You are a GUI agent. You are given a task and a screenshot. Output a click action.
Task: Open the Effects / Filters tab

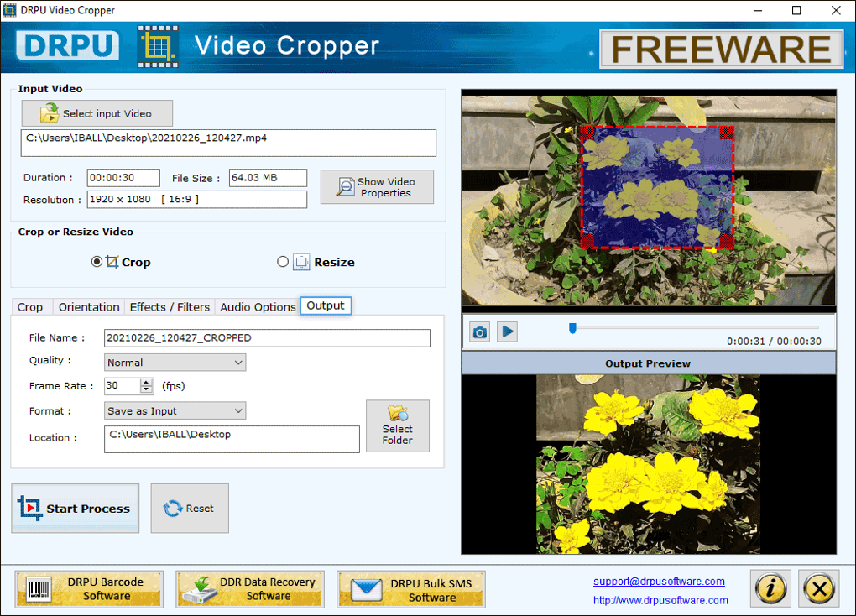click(x=170, y=307)
